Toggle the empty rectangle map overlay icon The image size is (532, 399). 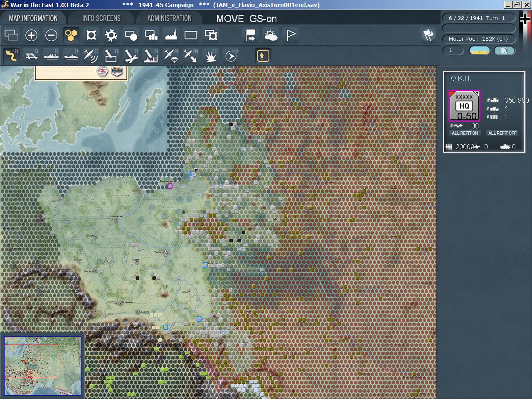point(191,35)
